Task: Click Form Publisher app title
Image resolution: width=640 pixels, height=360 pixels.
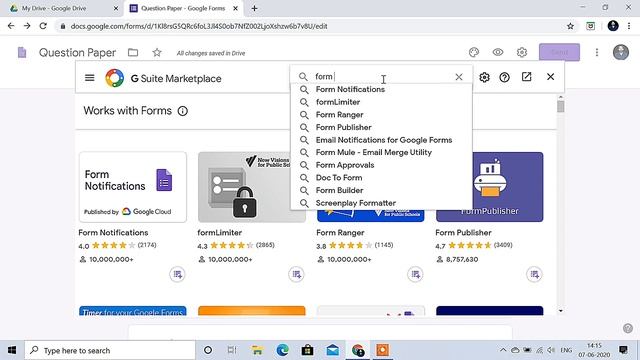Action: [x=463, y=233]
